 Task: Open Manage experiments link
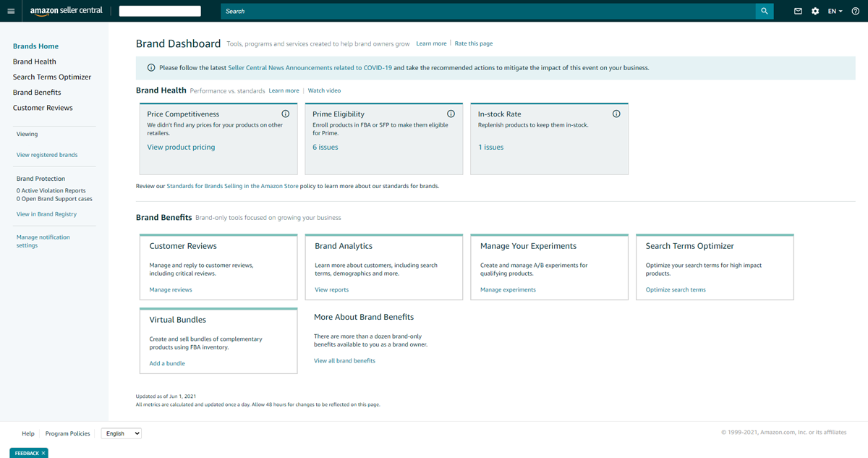pos(508,289)
